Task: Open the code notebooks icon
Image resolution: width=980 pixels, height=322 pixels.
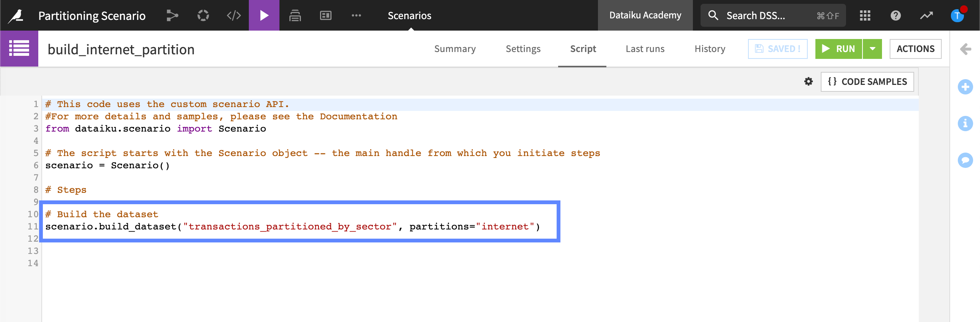Action: tap(234, 16)
